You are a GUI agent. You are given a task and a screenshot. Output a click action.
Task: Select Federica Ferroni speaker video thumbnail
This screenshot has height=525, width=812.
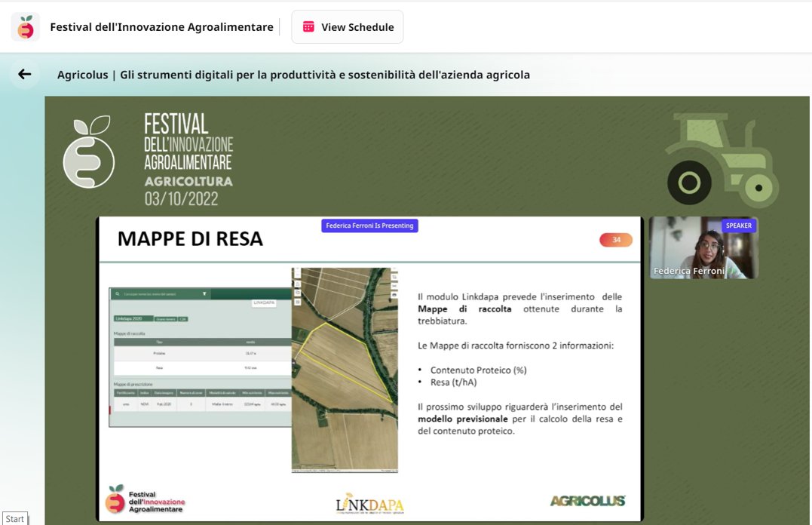[x=703, y=247]
